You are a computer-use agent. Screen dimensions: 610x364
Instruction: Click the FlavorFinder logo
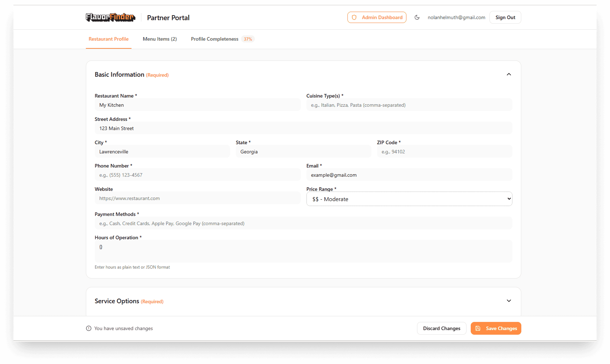(x=110, y=17)
